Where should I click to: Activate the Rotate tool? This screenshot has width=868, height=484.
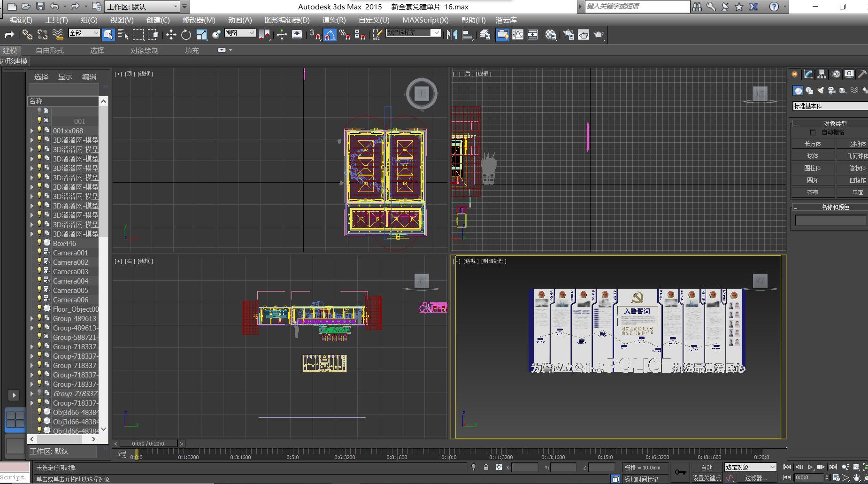point(186,35)
